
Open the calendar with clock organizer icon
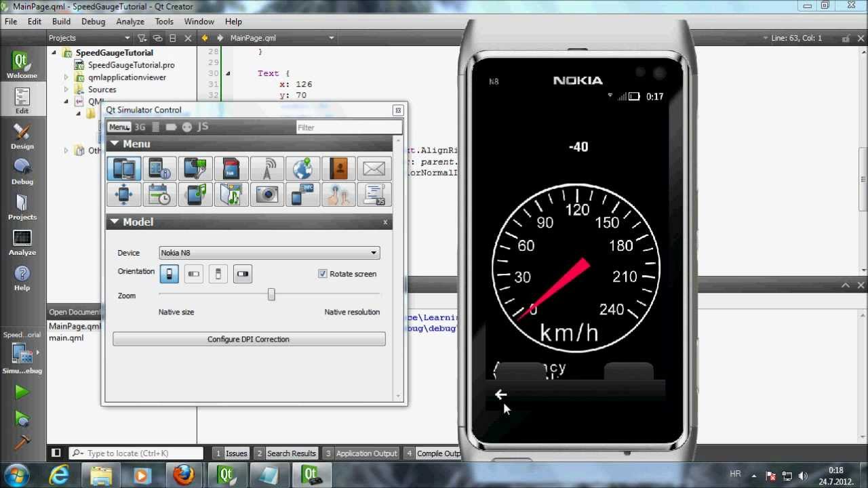159,195
